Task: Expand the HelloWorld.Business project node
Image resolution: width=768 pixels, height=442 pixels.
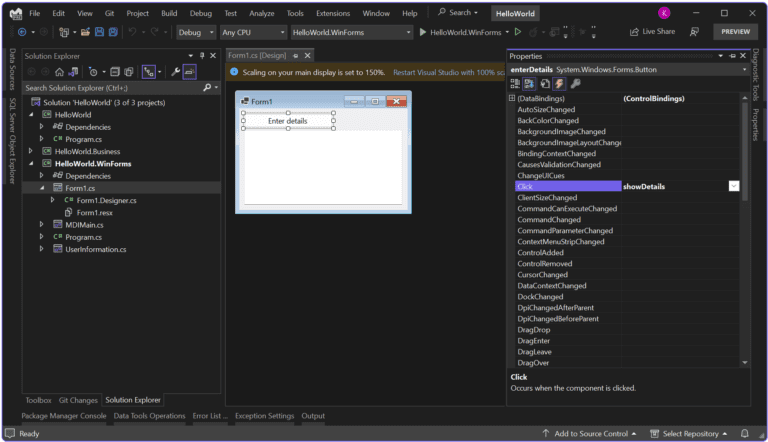Action: (x=31, y=151)
